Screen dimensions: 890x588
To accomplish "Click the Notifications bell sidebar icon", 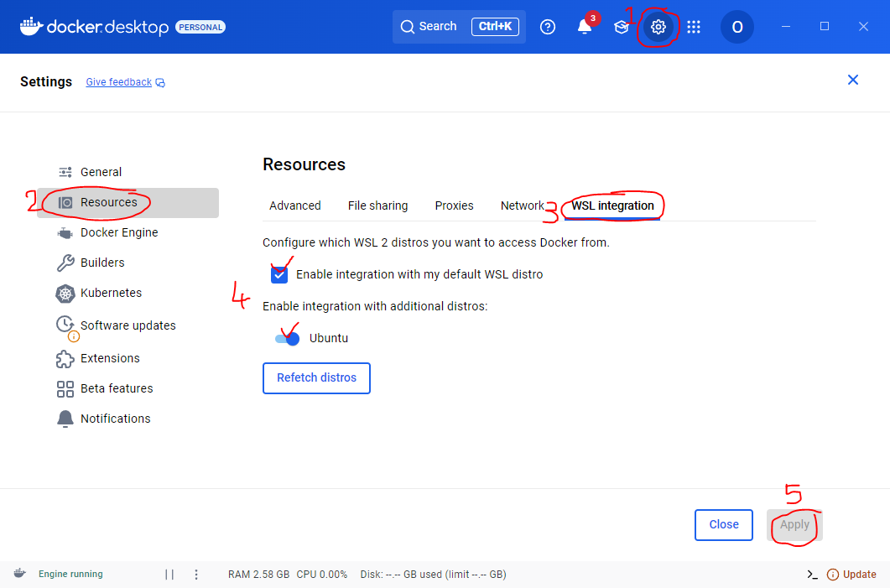I will tap(65, 419).
